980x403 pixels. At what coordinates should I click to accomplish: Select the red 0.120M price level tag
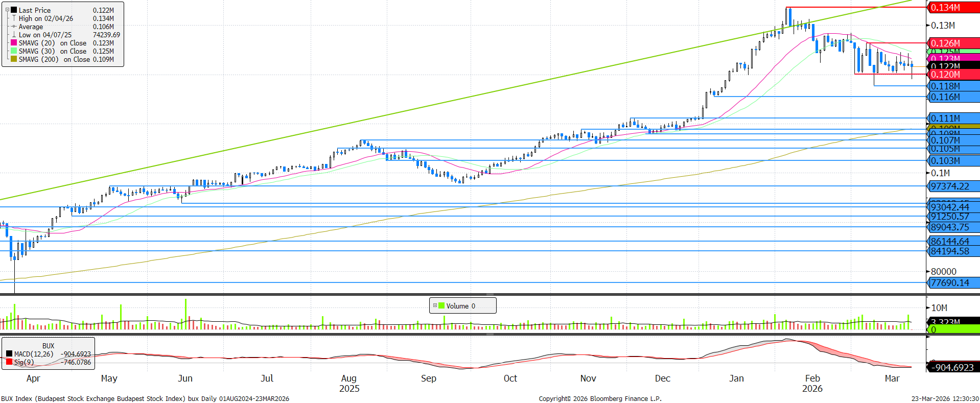(x=952, y=75)
